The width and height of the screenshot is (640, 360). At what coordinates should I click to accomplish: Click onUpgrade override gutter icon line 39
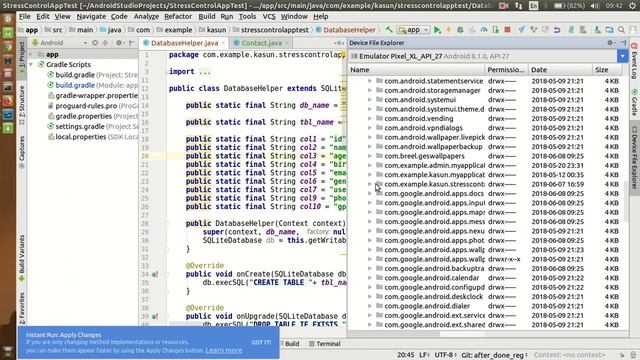(155, 316)
